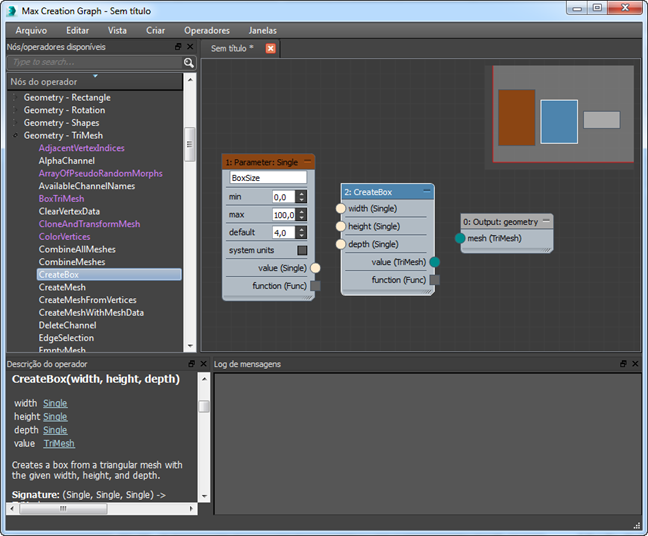Image resolution: width=648 pixels, height=536 pixels.
Task: Expand the Geometry - Rectangle tree category
Action: 15,98
